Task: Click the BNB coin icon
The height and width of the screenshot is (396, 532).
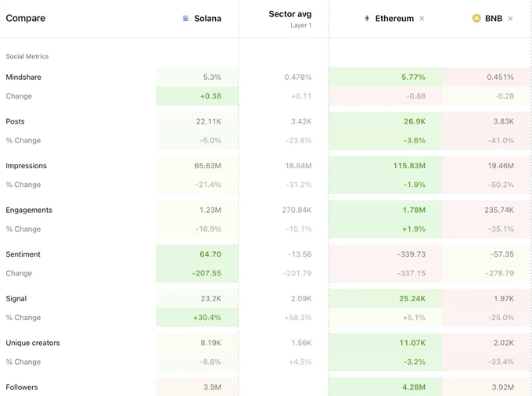Action: 476,18
